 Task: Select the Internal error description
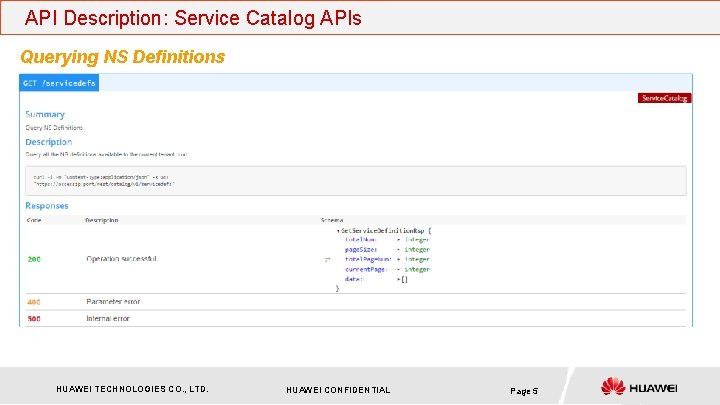point(108,318)
